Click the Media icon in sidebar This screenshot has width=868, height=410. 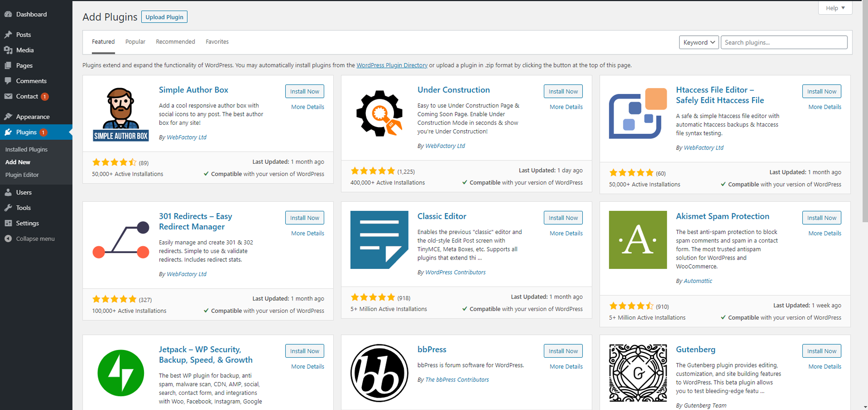tap(8, 50)
